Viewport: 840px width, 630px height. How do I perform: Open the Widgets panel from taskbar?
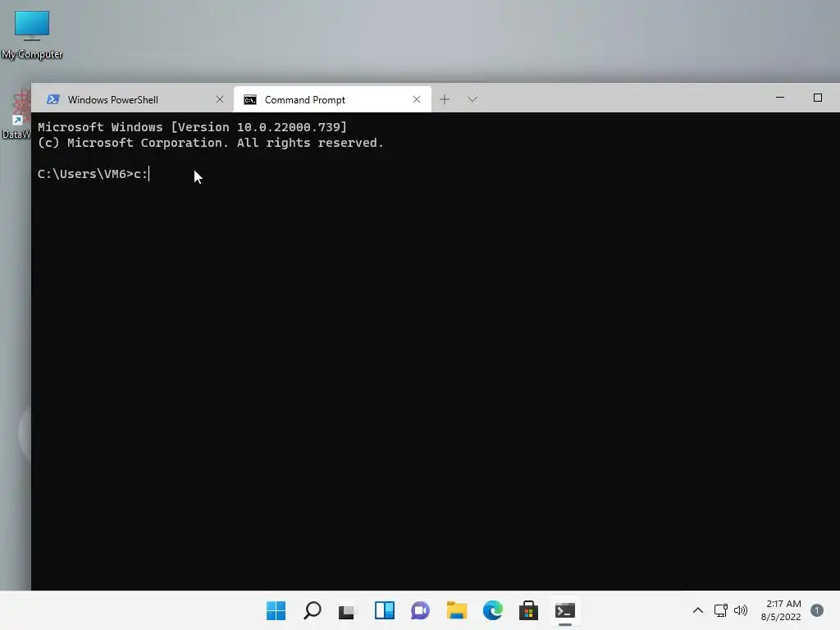385,610
